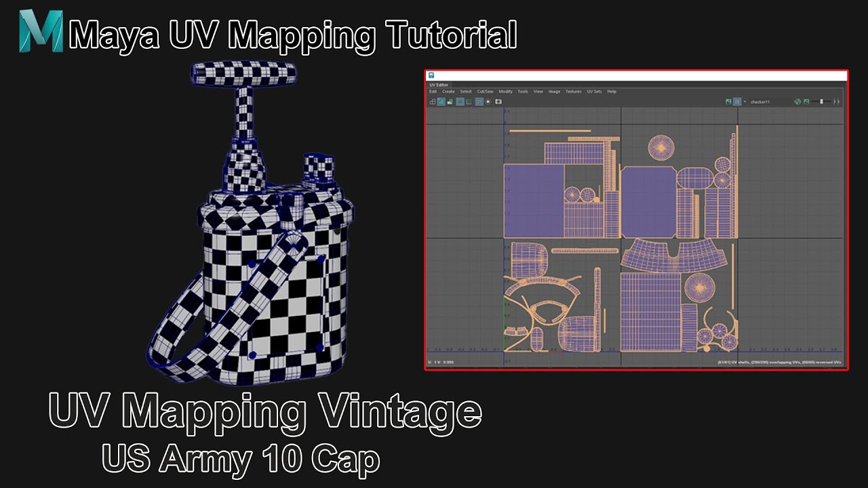The image size is (868, 488).
Task: Toggle the highlighted checker map icon
Action: coord(737,102)
